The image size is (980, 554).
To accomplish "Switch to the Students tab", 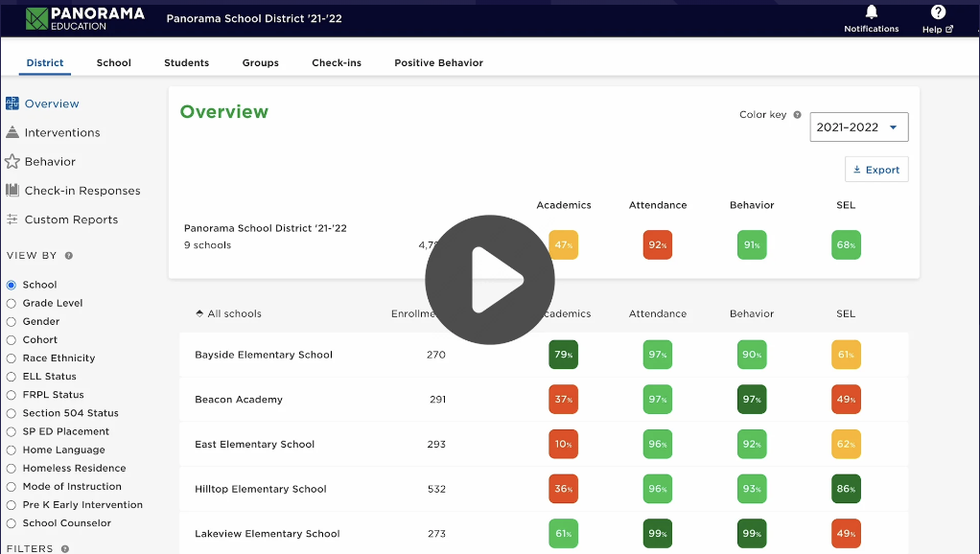I will pyautogui.click(x=187, y=62).
